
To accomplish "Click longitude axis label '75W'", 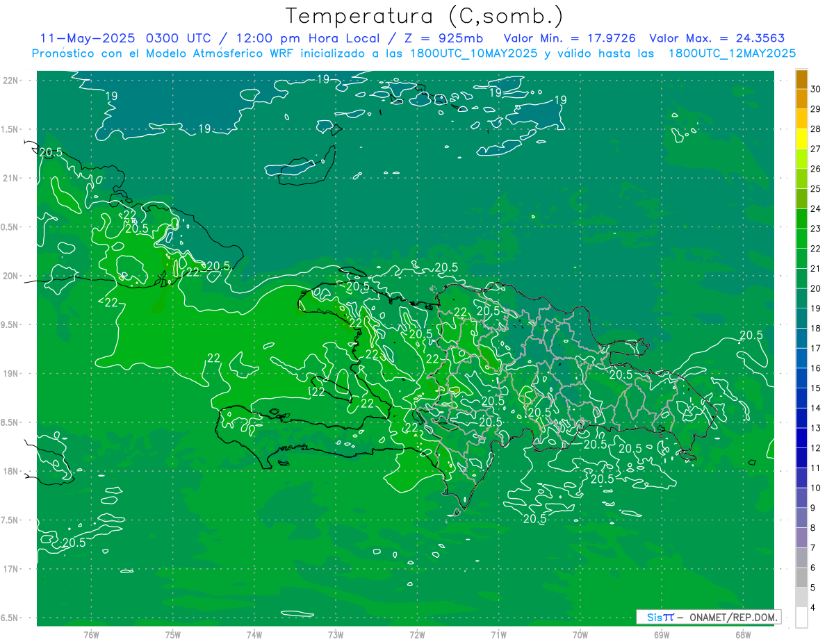I will click(173, 635).
